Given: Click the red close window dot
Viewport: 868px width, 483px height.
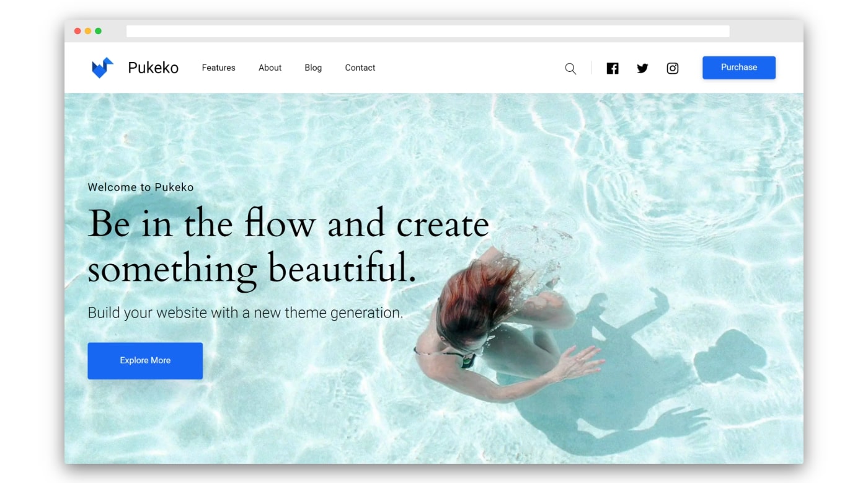Looking at the screenshot, I should coord(77,31).
